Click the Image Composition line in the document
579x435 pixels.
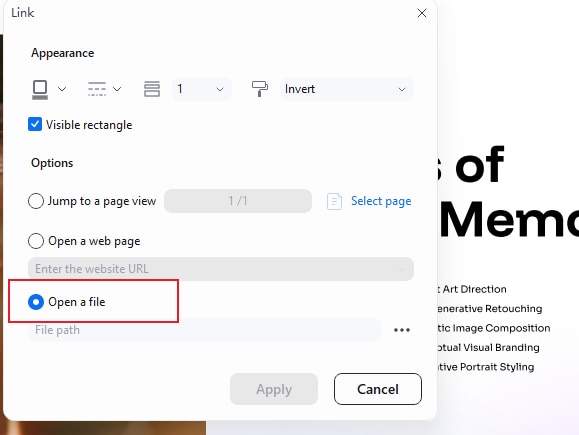point(493,328)
